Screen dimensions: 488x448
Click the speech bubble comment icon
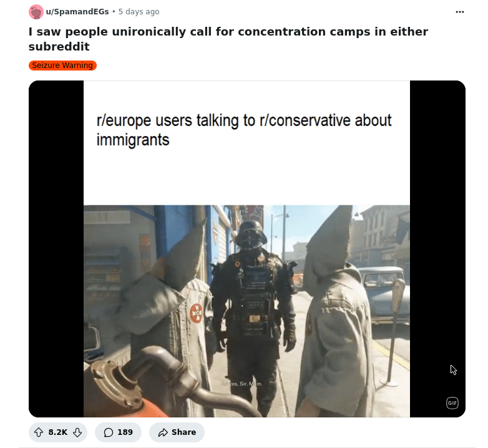[x=109, y=432]
